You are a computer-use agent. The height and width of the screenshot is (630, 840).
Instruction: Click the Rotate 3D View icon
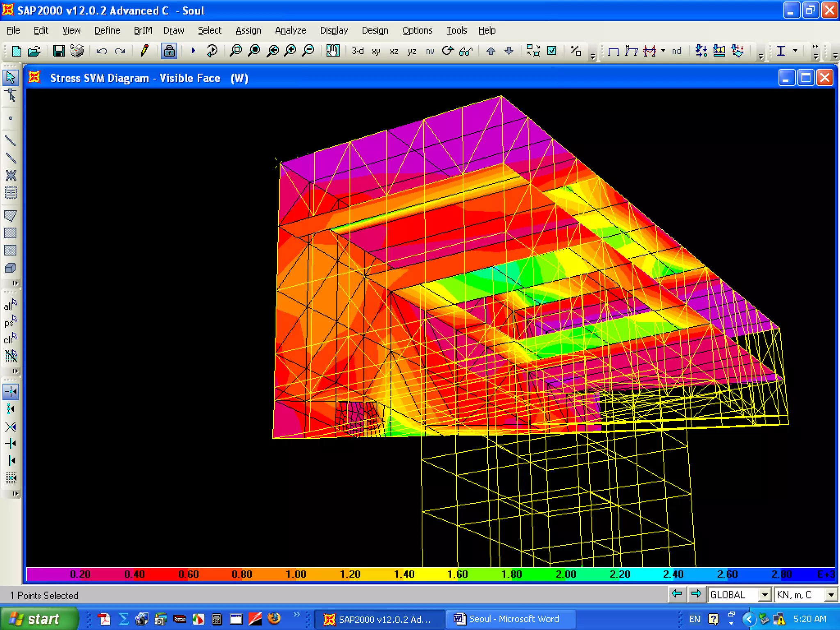click(447, 51)
